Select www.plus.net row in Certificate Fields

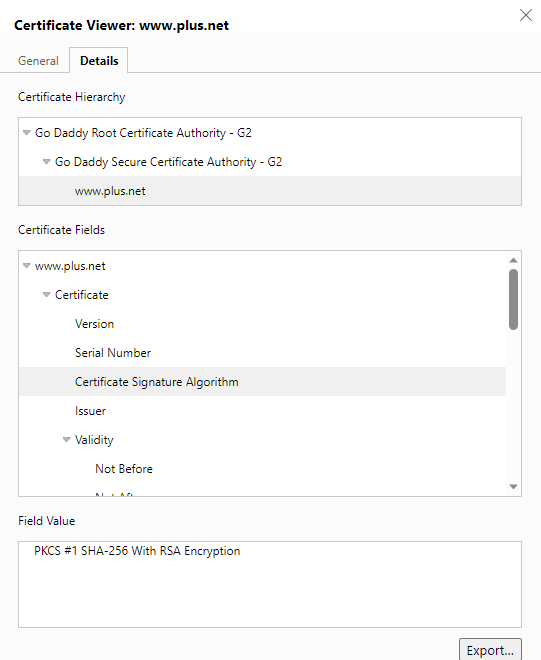coord(262,266)
